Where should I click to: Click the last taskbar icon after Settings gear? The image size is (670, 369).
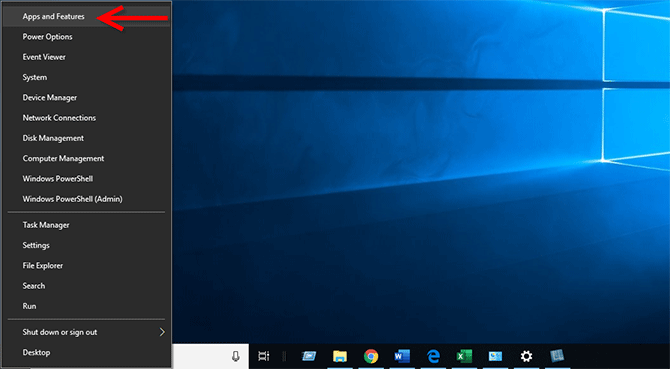click(557, 356)
